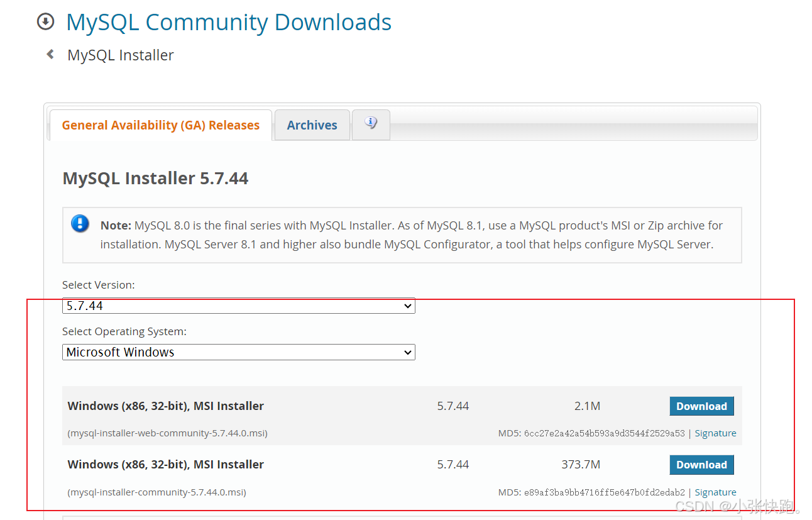The height and width of the screenshot is (520, 812).
Task: Download the 373.7M community MSI installer
Action: pos(701,465)
